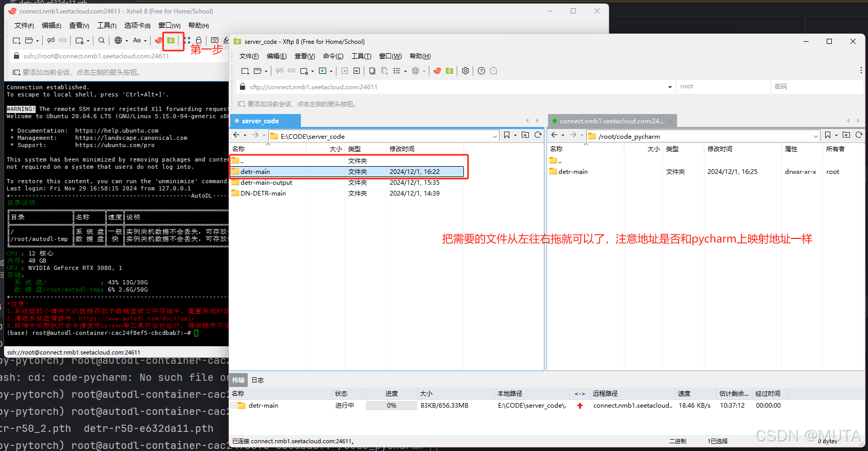Click the feedback chat bubble icon in Xftp
The width and height of the screenshot is (868, 451).
[493, 71]
